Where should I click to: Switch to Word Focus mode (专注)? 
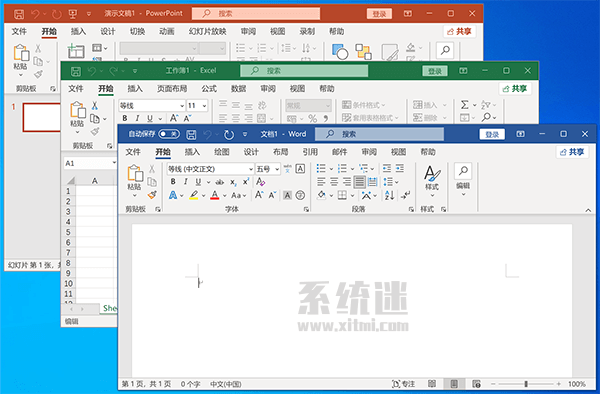403,384
